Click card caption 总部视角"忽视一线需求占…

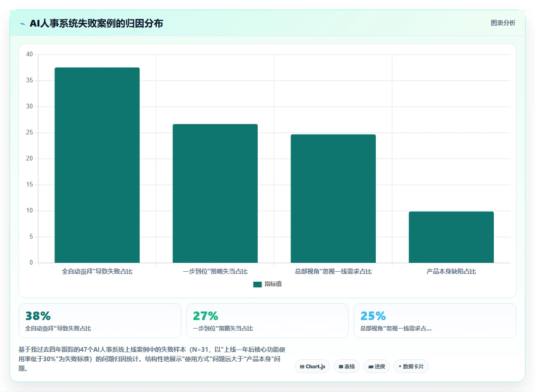point(396,328)
